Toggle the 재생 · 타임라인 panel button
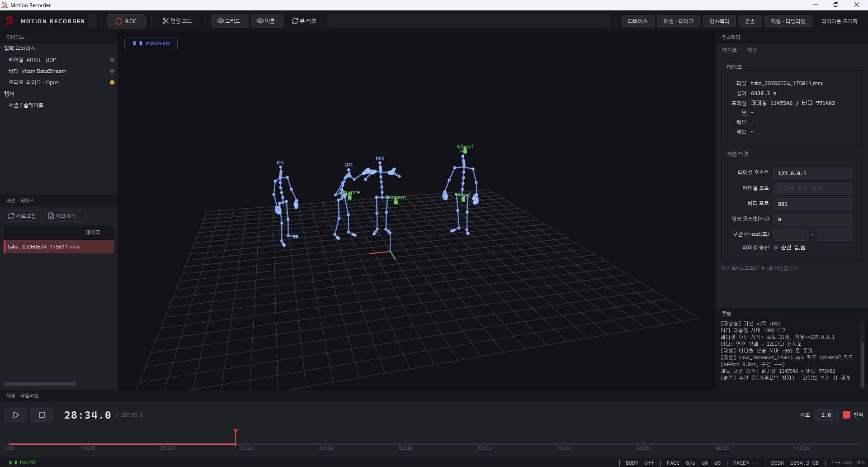The image size is (868, 467). pos(788,21)
